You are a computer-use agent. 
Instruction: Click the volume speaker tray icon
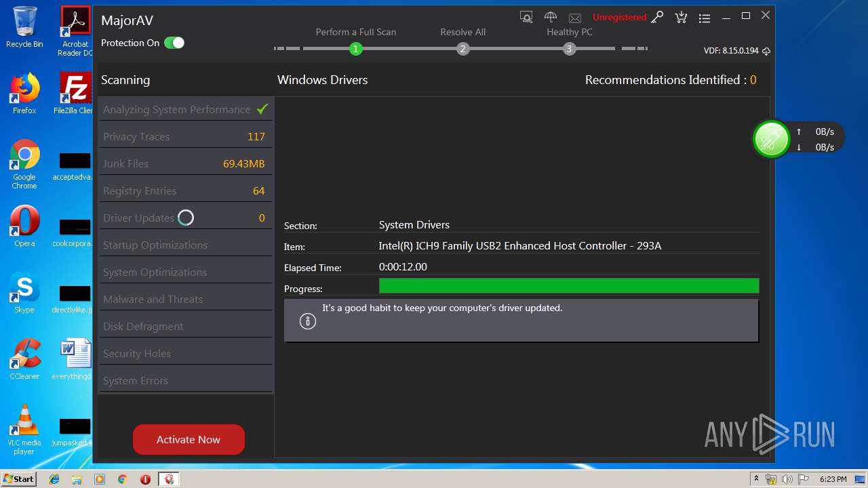click(x=787, y=479)
